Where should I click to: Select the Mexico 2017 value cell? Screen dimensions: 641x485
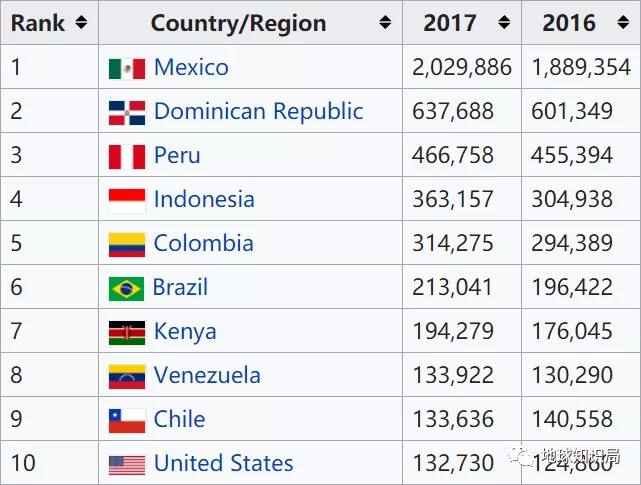[461, 68]
